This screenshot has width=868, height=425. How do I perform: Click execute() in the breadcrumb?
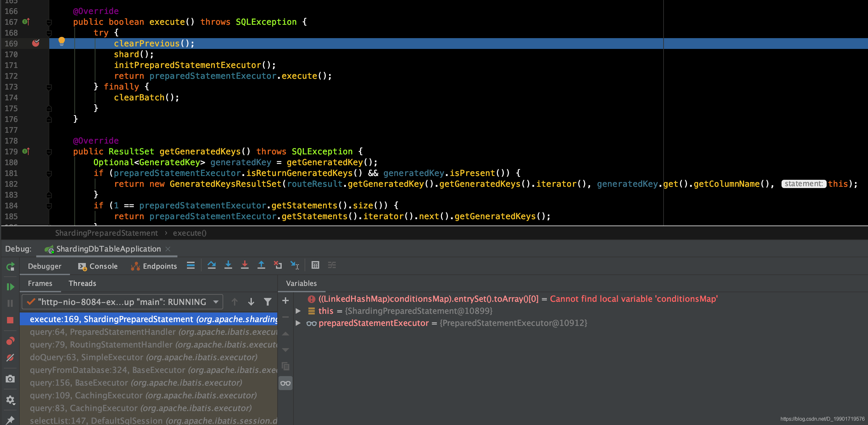pyautogui.click(x=190, y=233)
